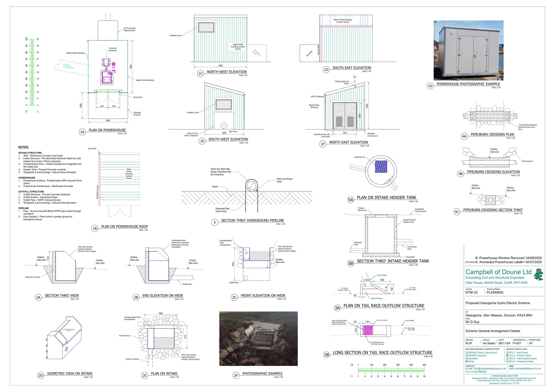Select the 'ISOMETRIC VIEW ON INTAKE' title
This screenshot has height=392, width=555.
coord(70,374)
